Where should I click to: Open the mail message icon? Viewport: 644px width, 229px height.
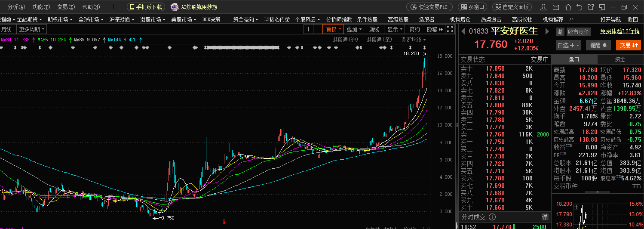click(x=556, y=7)
